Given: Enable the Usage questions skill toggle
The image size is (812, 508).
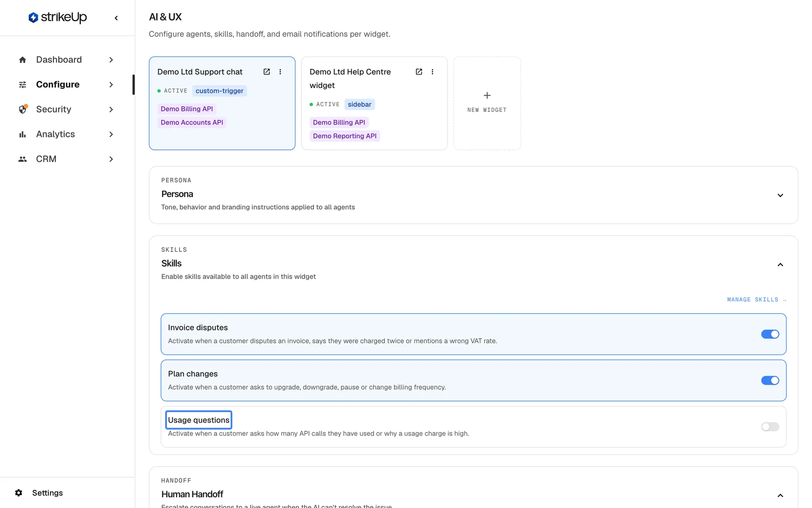Looking at the screenshot, I should [770, 427].
